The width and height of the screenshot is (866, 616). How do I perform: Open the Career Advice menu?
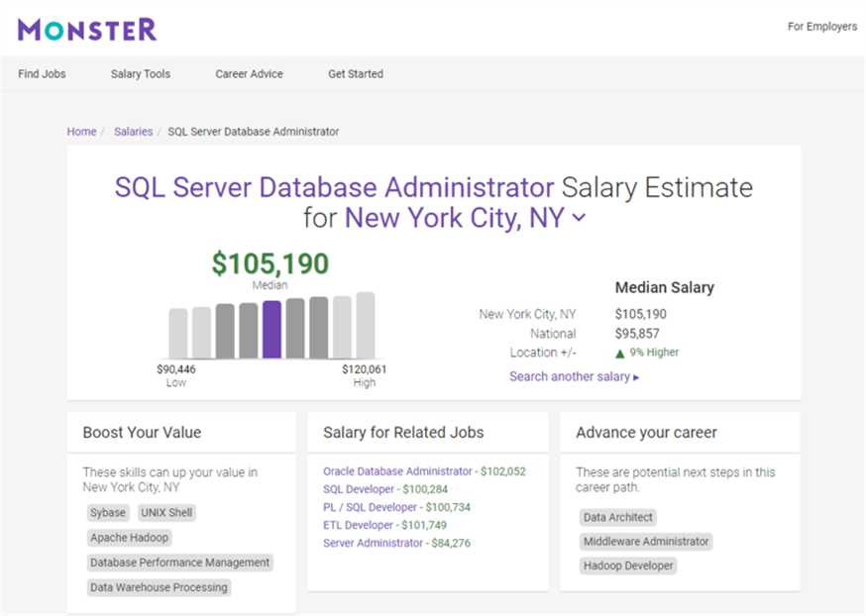(249, 74)
